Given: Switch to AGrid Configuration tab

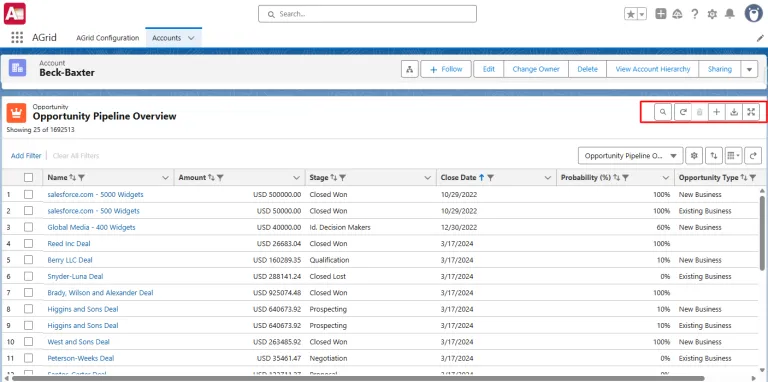Looking at the screenshot, I should pyautogui.click(x=107, y=38).
